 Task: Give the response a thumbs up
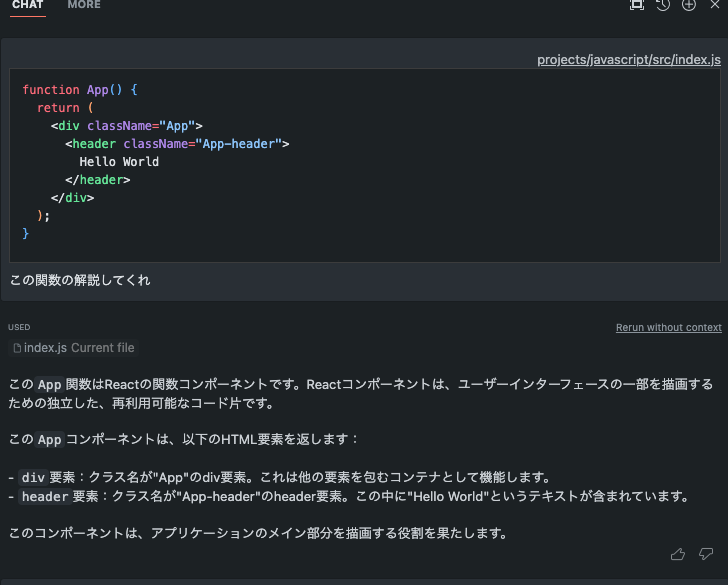point(679,554)
